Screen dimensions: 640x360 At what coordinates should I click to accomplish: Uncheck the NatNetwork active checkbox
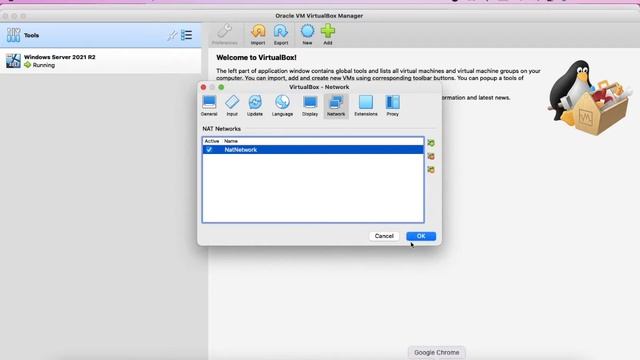coord(209,150)
